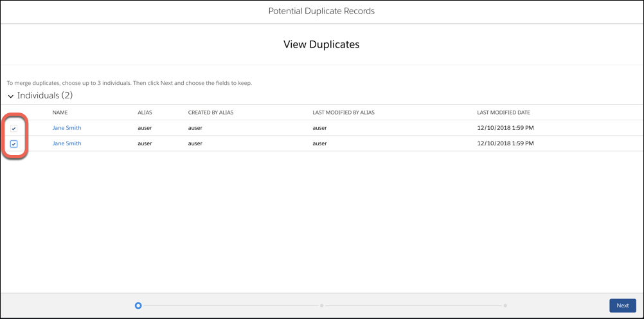
Task: Select the CREATED BY ALIAS column header
Action: coord(211,112)
